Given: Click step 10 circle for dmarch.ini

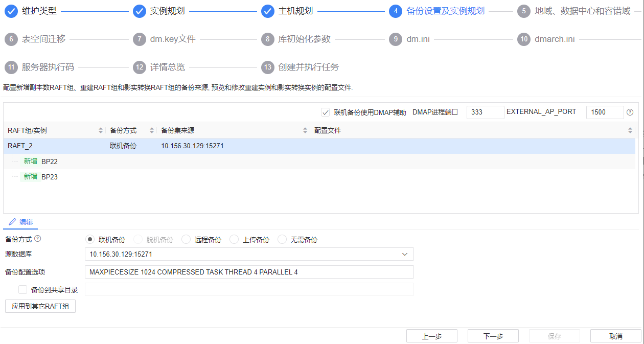Looking at the screenshot, I should coord(524,39).
